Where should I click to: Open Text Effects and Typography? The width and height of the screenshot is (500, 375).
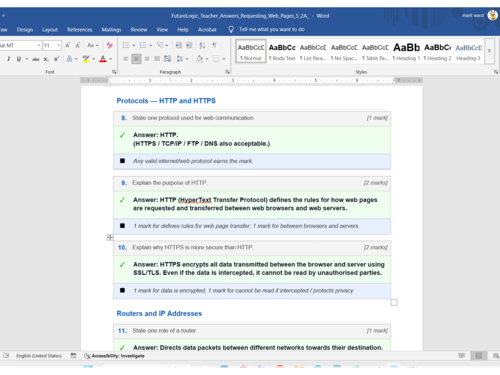point(69,59)
